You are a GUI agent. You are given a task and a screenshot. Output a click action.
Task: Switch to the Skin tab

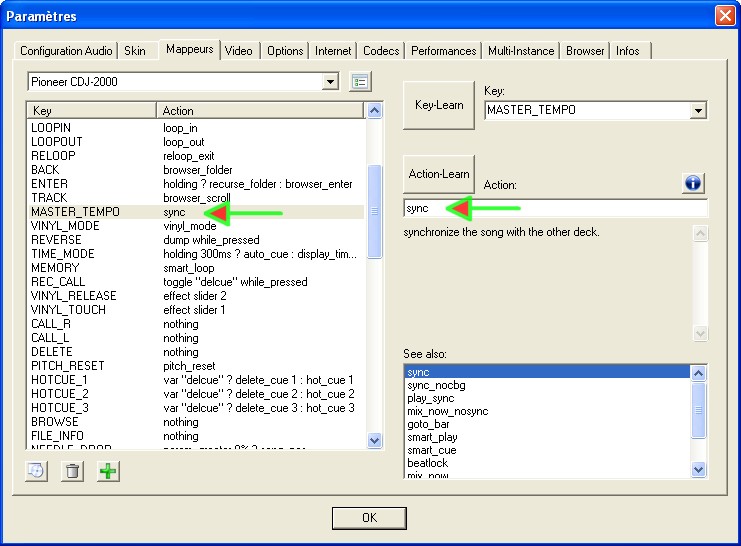click(x=134, y=51)
